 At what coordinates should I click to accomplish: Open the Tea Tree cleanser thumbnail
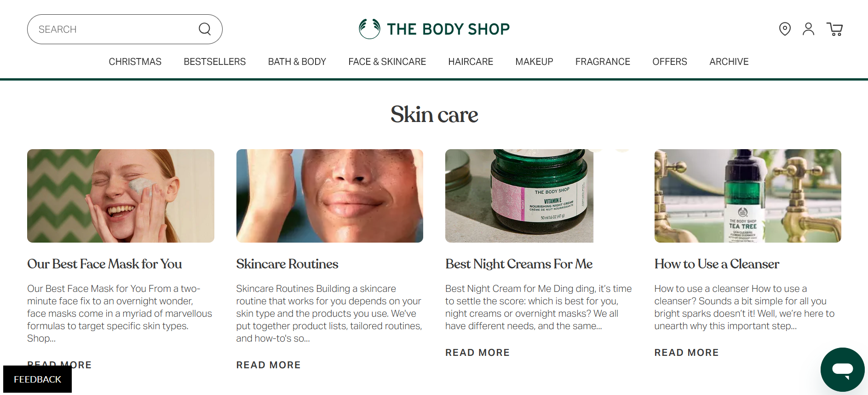748,196
